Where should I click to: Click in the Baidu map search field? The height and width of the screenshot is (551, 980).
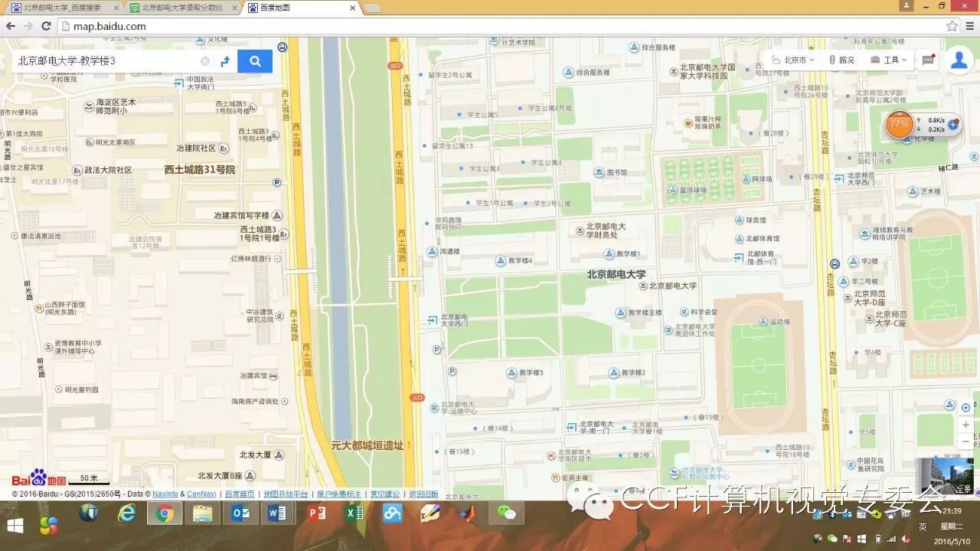pyautogui.click(x=107, y=61)
